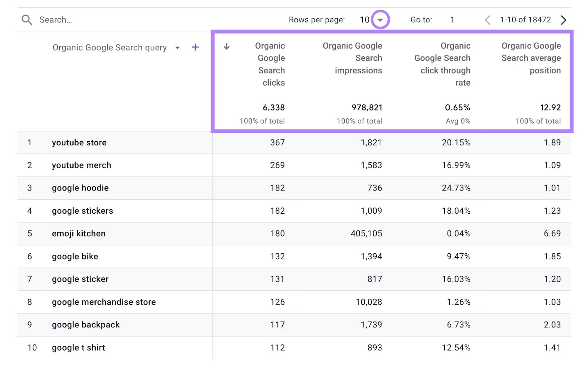Open the rows per page dropdown arrow

tap(380, 19)
